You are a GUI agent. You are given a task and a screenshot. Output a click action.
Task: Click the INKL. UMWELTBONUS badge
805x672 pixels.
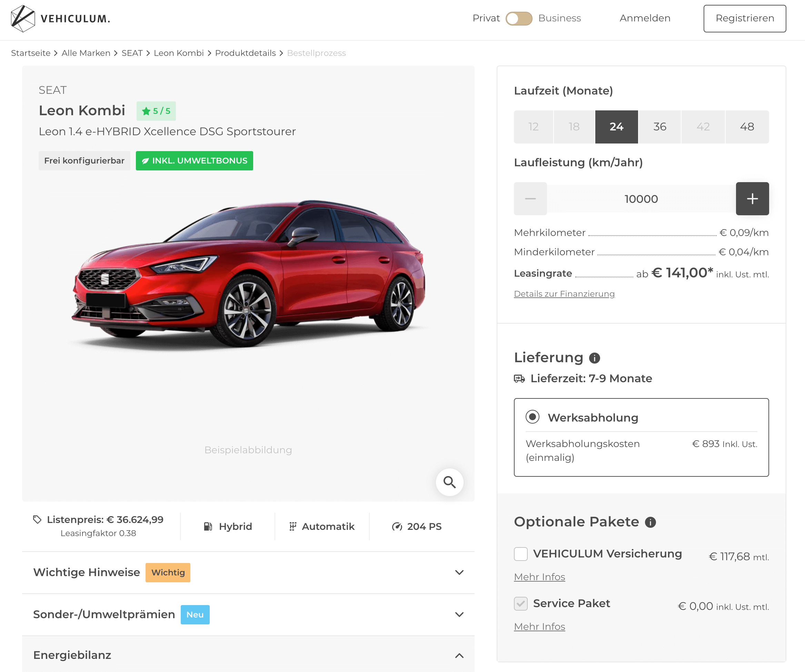pyautogui.click(x=194, y=161)
